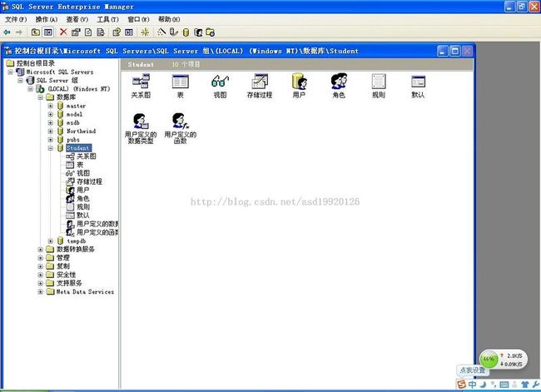This screenshot has height=392, width=541.
Task: Select the 复制 folder in the tree
Action: coord(63,266)
